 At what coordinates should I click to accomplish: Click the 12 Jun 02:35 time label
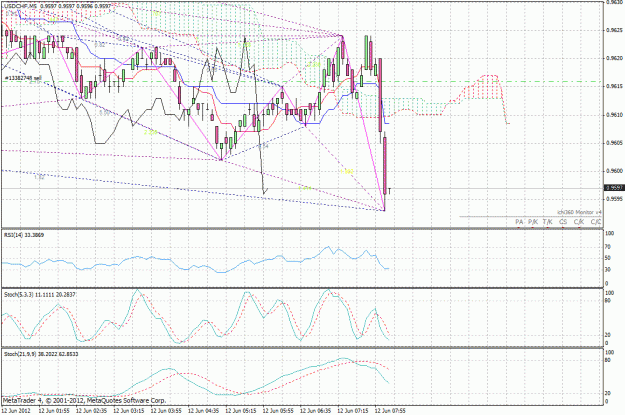[91, 410]
